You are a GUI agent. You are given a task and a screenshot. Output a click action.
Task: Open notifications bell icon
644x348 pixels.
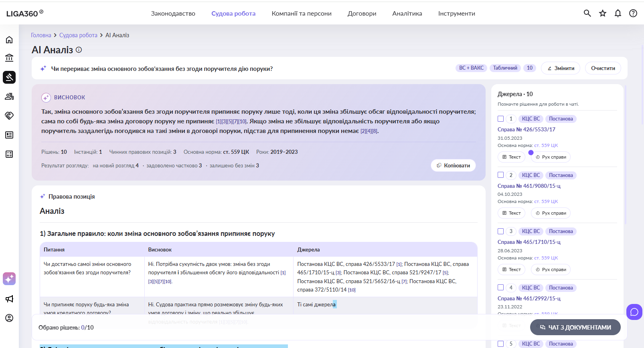(x=618, y=13)
